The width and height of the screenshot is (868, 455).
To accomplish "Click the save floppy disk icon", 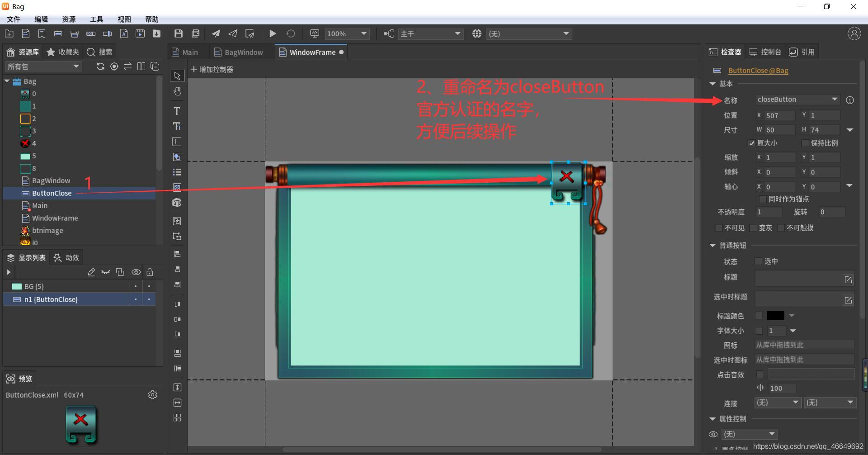I will (179, 33).
